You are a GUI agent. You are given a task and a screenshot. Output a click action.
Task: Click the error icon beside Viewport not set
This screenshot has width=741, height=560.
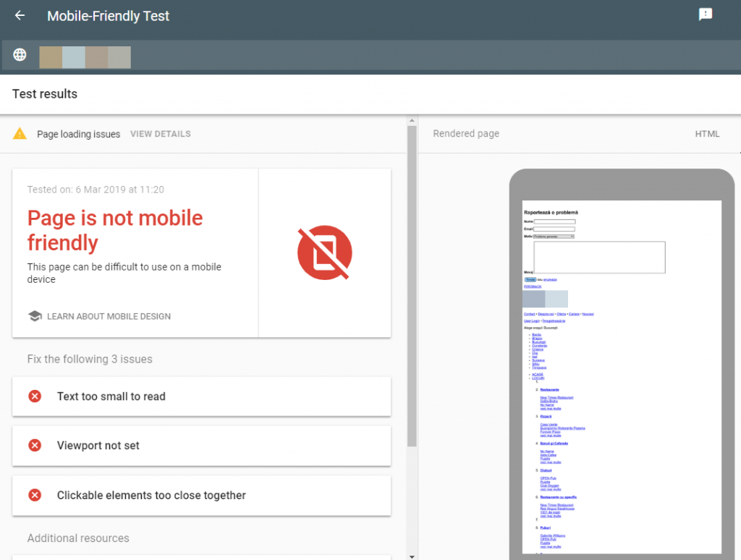pos(35,446)
